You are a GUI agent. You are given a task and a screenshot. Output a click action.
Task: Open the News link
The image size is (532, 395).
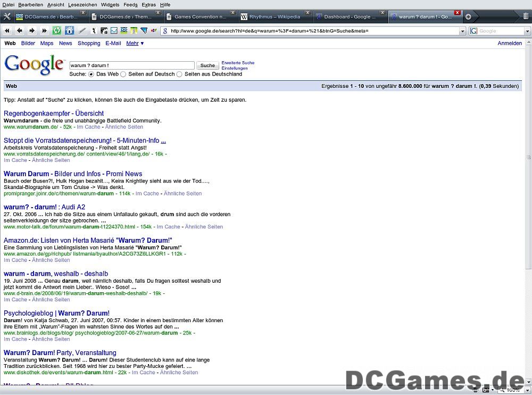tap(65, 43)
